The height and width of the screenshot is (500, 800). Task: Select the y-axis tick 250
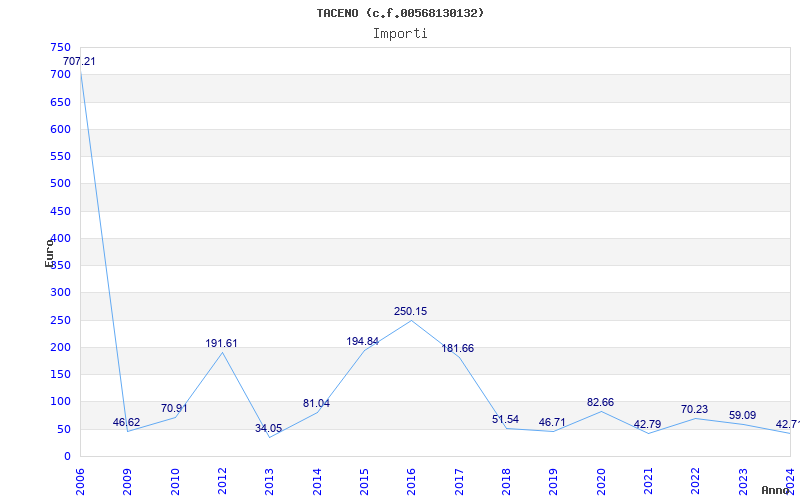[60, 320]
